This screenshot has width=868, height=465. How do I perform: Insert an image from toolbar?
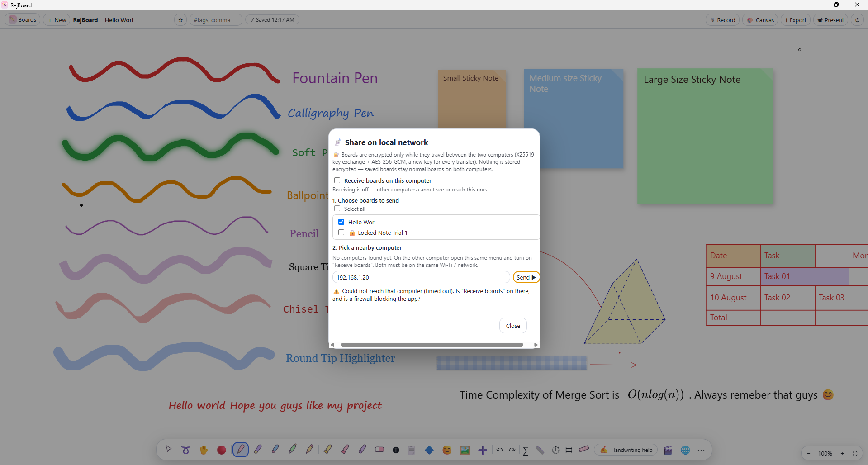pos(465,450)
